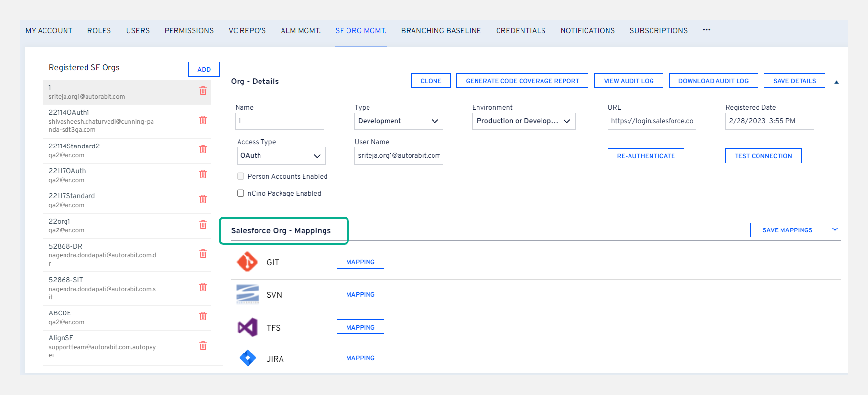Viewport: 868px width, 395px height.
Task: Enable the nCino Package Enabled checkbox
Action: click(x=240, y=193)
